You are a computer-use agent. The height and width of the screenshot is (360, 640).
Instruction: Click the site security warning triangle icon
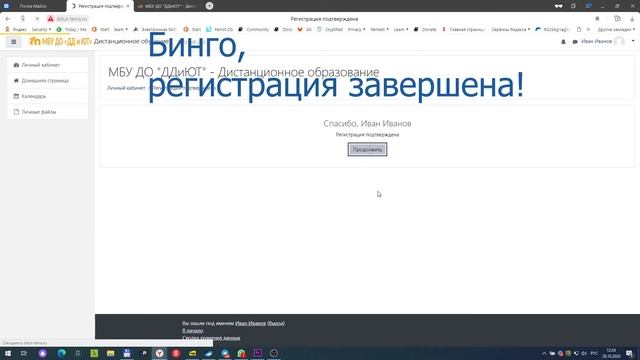coord(51,19)
